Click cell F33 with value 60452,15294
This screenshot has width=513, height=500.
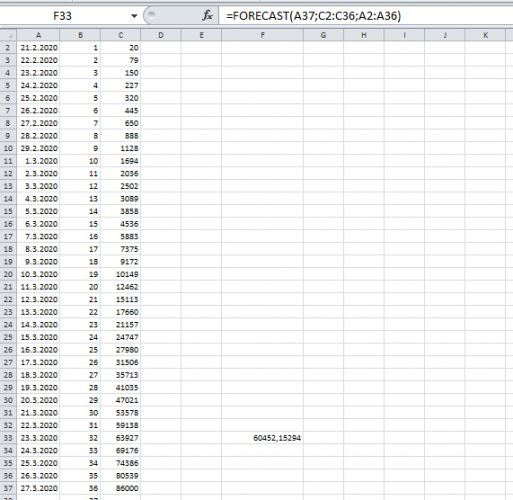coord(262,438)
